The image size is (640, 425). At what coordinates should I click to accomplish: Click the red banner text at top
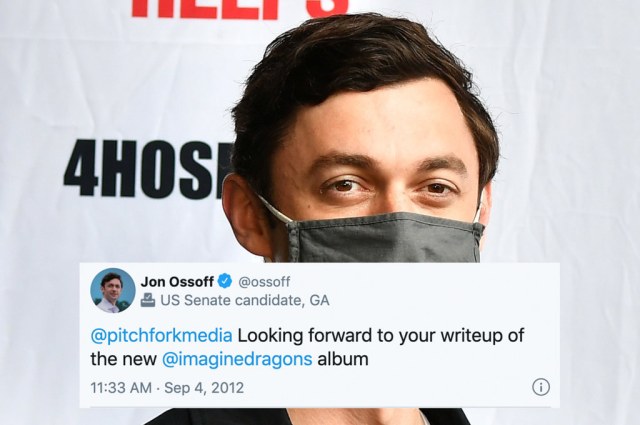click(x=240, y=8)
